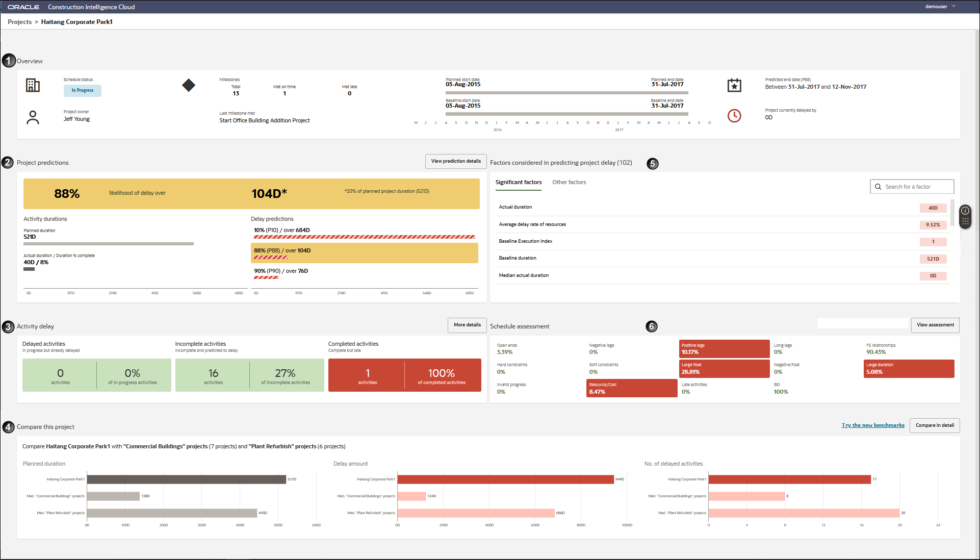Click the 'More details' button for Activity delay
980x560 pixels.
click(467, 325)
